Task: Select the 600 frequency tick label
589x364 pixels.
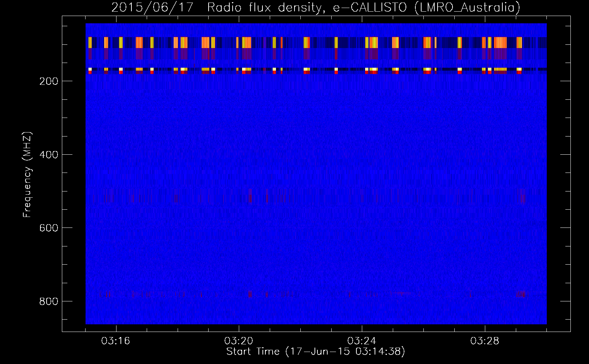Action: (49, 228)
